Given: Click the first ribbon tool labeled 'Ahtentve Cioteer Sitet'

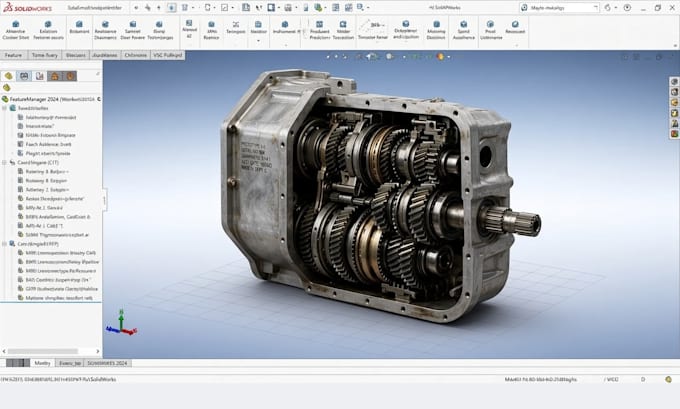Looking at the screenshot, I should point(16,30).
